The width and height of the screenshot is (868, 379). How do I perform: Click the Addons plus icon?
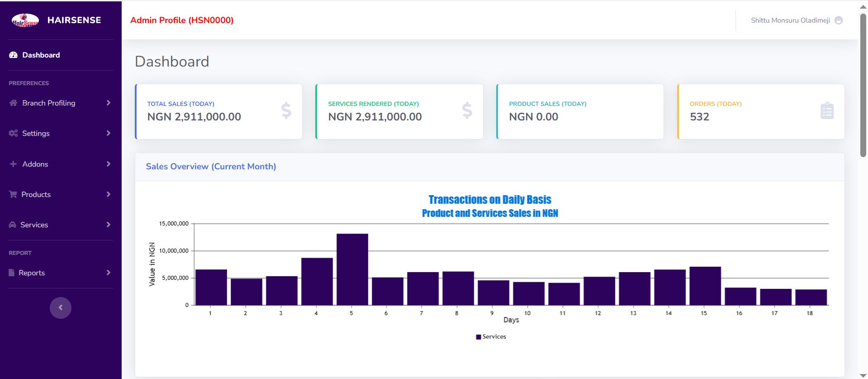[13, 164]
